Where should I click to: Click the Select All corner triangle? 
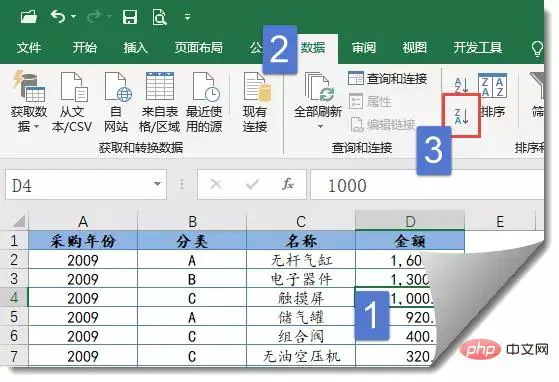click(19, 221)
